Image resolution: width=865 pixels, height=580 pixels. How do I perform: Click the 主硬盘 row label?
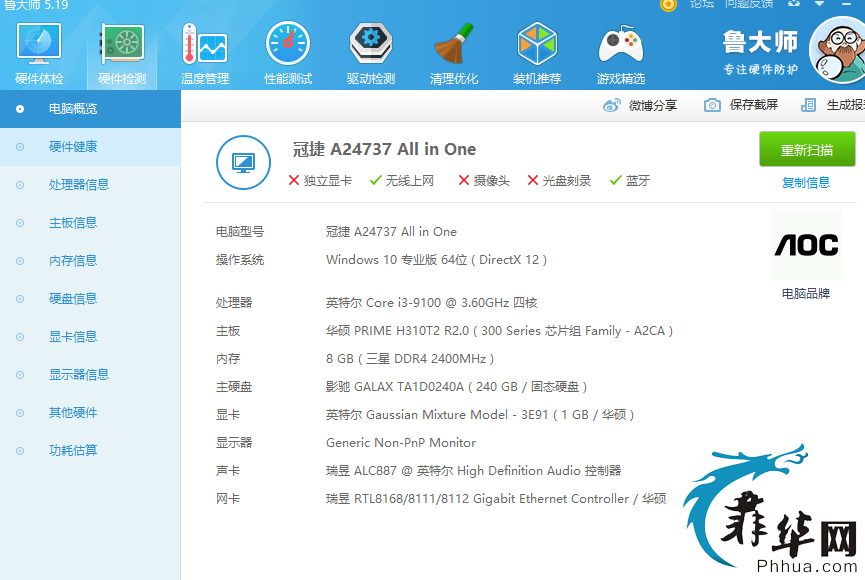(234, 387)
